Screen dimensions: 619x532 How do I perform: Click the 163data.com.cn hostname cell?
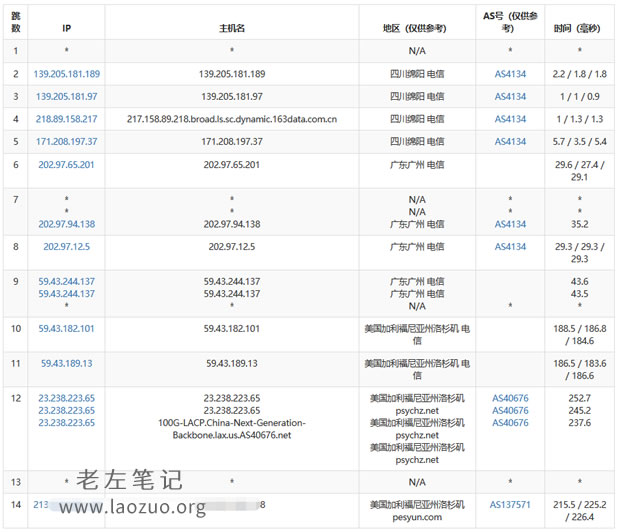point(232,119)
